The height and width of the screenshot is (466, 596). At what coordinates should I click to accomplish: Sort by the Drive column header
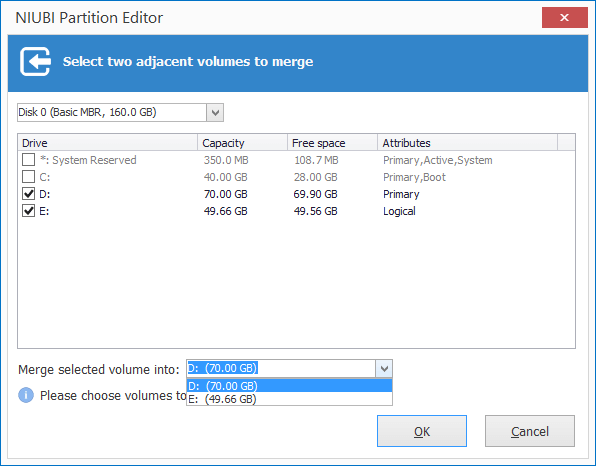click(x=108, y=143)
